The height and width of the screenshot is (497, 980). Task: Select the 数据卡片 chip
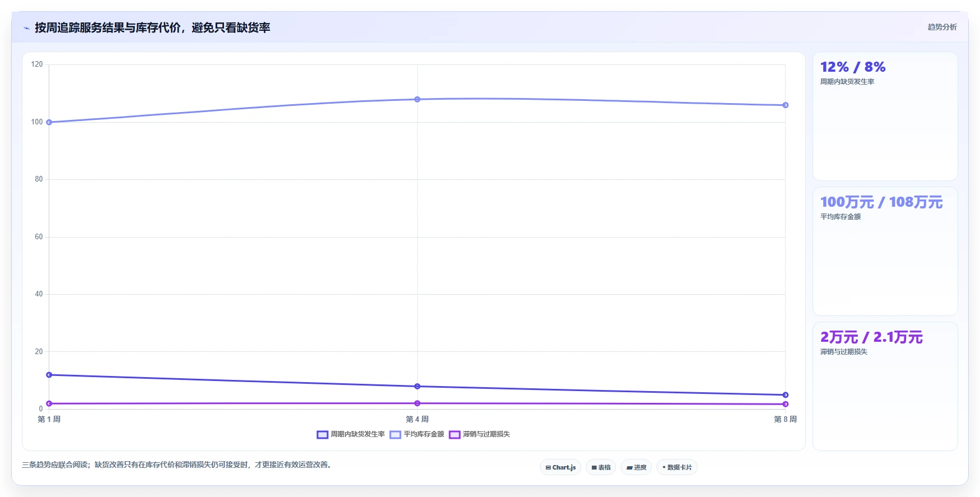coord(677,467)
